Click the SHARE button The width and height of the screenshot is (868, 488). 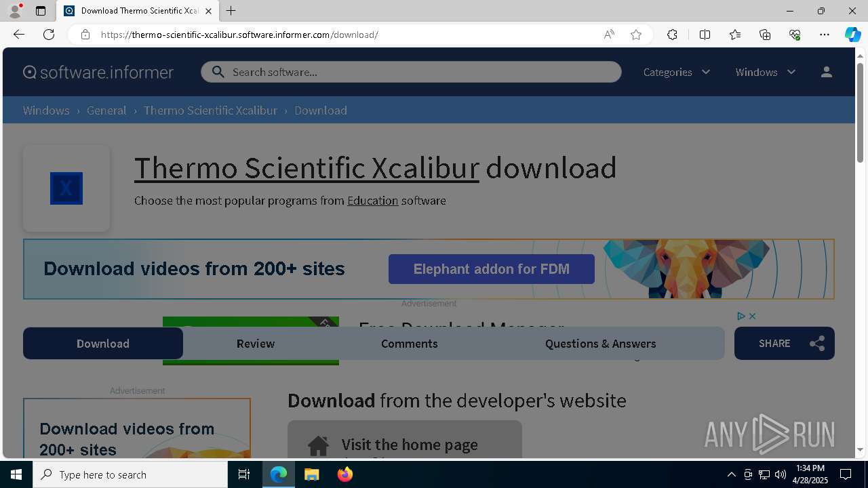(785, 344)
